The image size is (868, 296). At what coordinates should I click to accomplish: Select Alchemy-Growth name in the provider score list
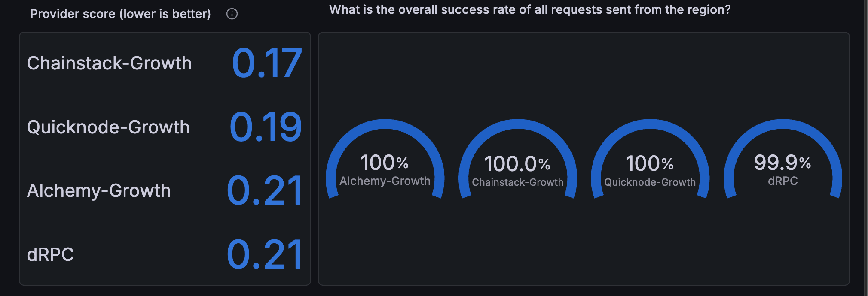click(x=99, y=191)
